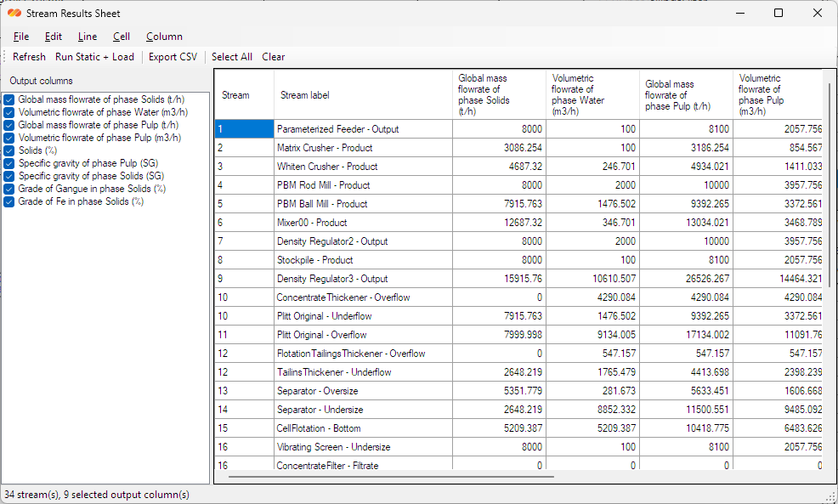Click the Export CSV button
The width and height of the screenshot is (838, 504).
[x=173, y=57]
